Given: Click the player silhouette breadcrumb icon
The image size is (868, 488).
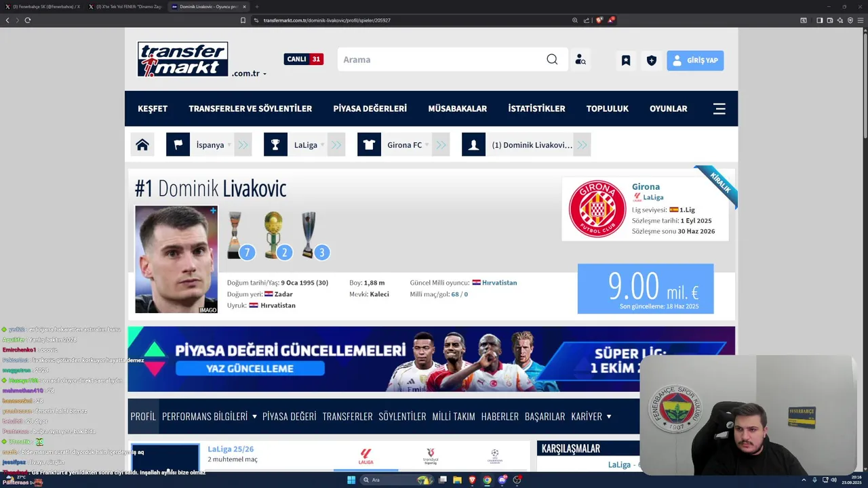Looking at the screenshot, I should coord(473,144).
